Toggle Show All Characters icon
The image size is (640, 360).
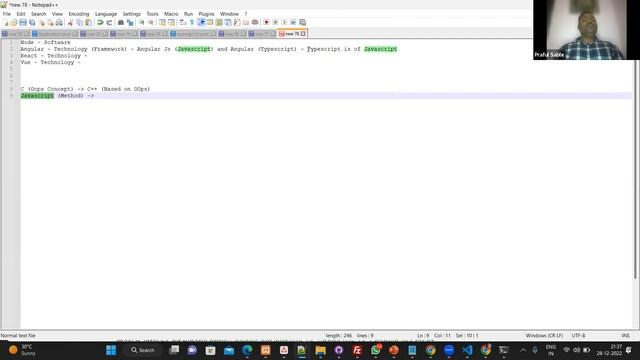pyautogui.click(x=192, y=22)
